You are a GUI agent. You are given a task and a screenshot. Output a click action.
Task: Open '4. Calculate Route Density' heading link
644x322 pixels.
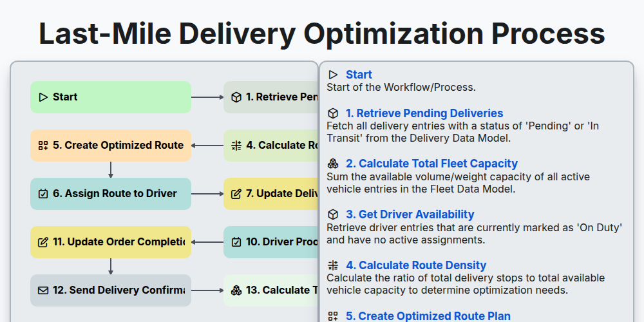pyautogui.click(x=416, y=265)
